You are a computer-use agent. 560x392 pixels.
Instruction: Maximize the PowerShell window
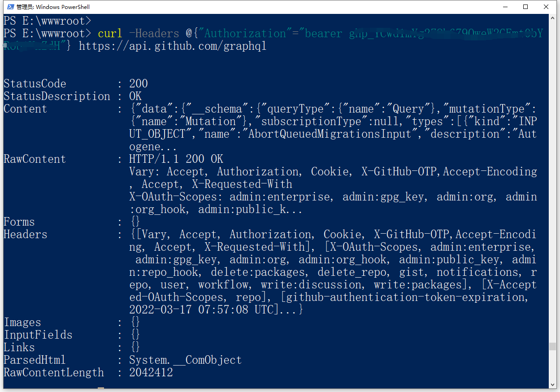(x=525, y=7)
